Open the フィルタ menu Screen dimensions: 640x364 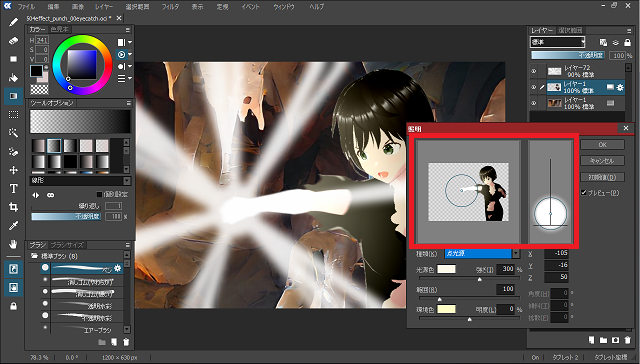click(x=170, y=7)
